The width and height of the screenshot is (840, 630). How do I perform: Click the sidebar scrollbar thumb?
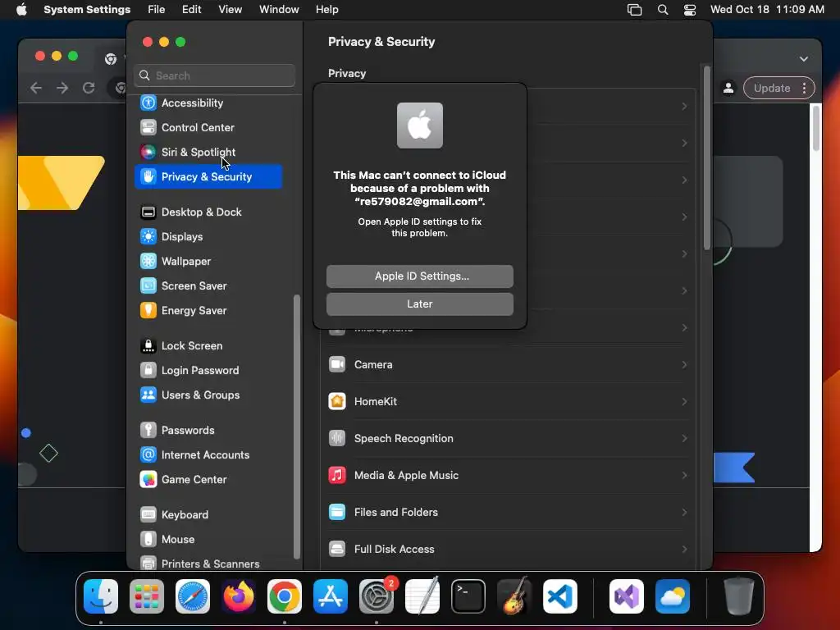click(x=296, y=427)
